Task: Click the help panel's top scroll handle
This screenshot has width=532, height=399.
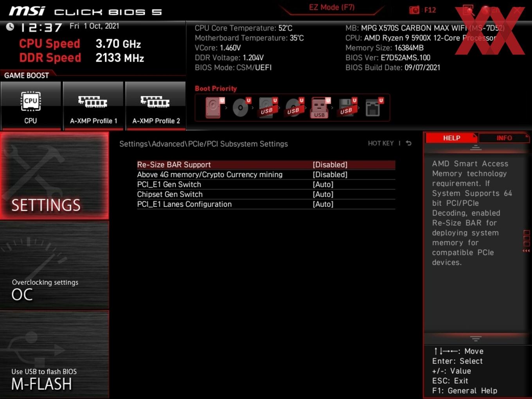Action: coord(476,147)
